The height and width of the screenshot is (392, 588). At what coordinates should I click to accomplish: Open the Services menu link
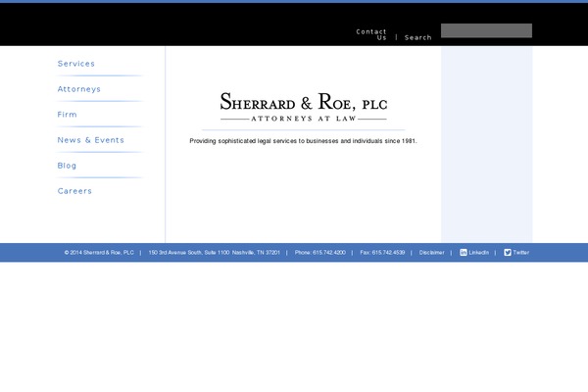76,64
